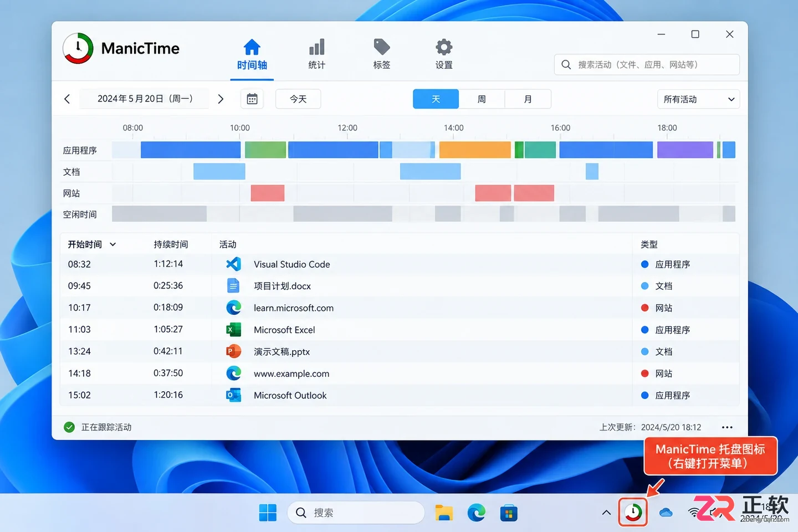Select the purple block in 应用程序 timeline

(685, 150)
